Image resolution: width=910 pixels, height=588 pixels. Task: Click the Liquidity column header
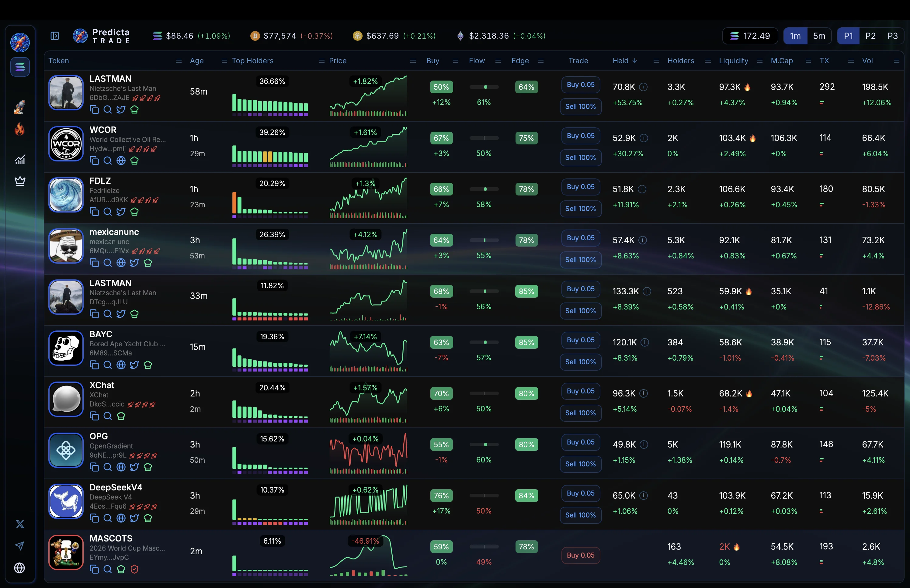tap(733, 61)
